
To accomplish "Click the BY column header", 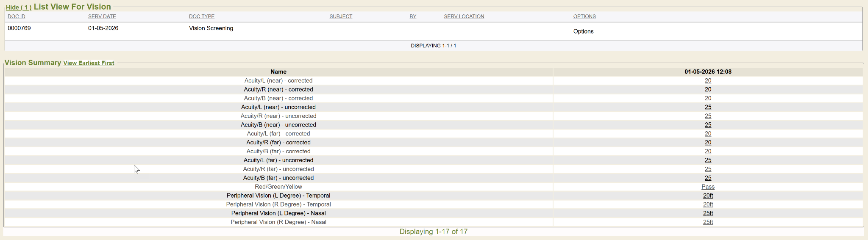I will 413,17.
